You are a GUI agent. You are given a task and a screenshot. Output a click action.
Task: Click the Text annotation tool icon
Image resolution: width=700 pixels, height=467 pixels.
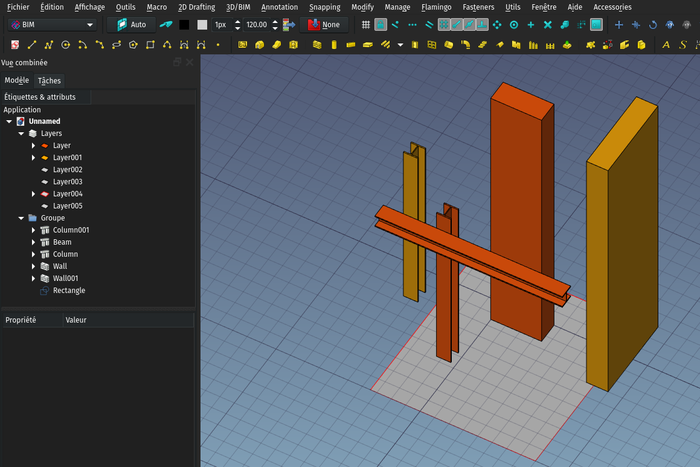[x=667, y=44]
